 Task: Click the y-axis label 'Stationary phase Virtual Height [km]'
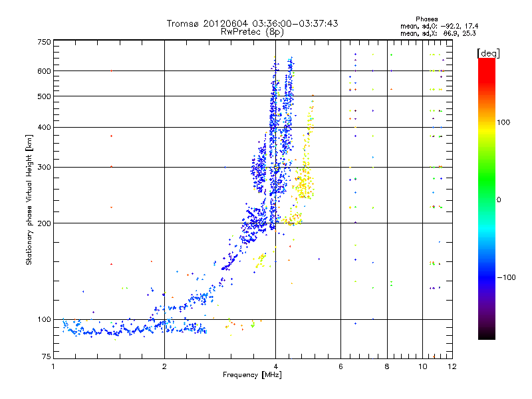tap(29, 199)
